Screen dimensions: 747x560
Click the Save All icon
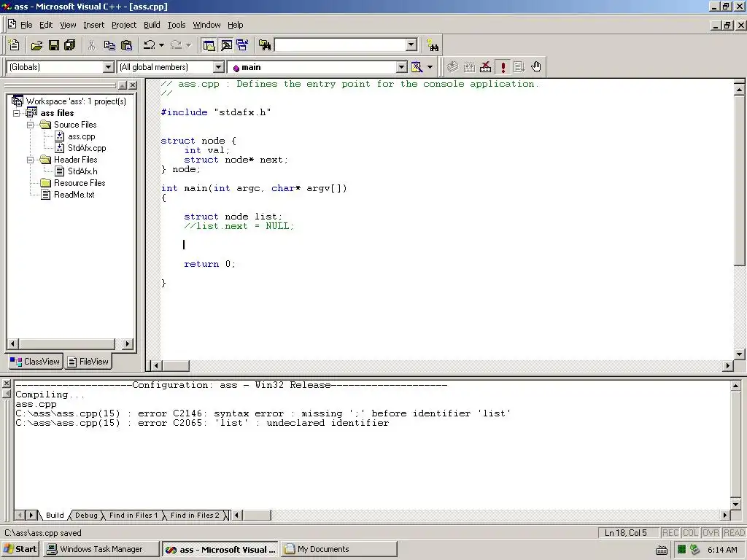pos(70,45)
